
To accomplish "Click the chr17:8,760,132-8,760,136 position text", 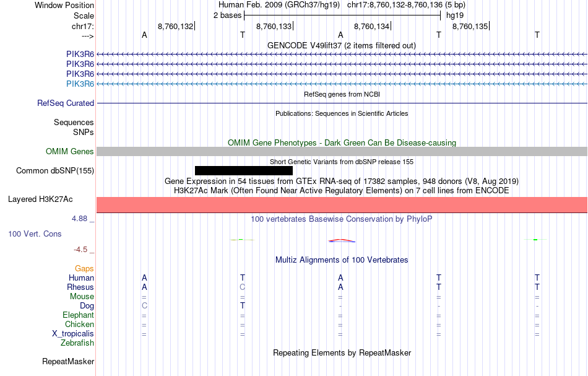I will point(406,5).
